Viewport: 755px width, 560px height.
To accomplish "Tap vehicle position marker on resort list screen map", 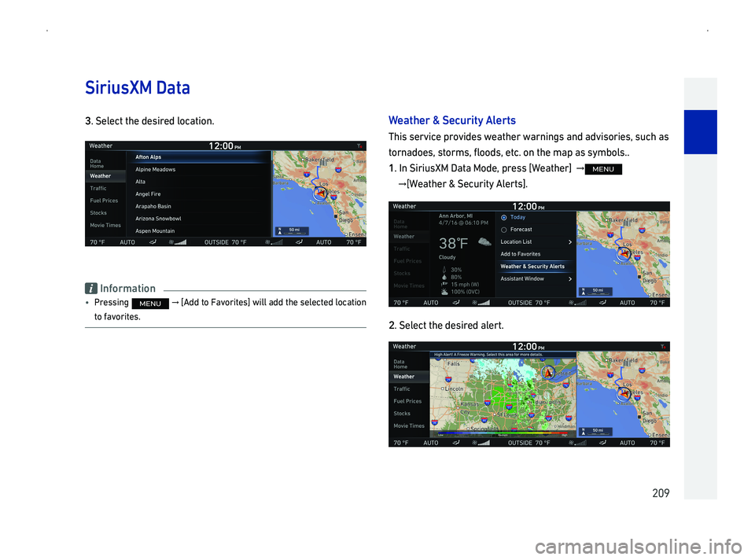I will tap(320, 194).
